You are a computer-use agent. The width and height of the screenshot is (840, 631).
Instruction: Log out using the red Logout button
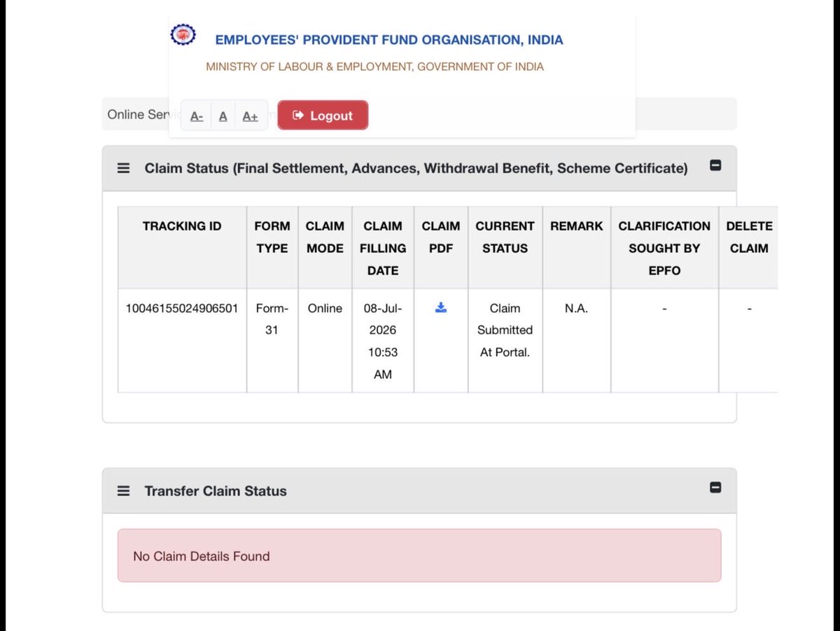pyautogui.click(x=323, y=116)
